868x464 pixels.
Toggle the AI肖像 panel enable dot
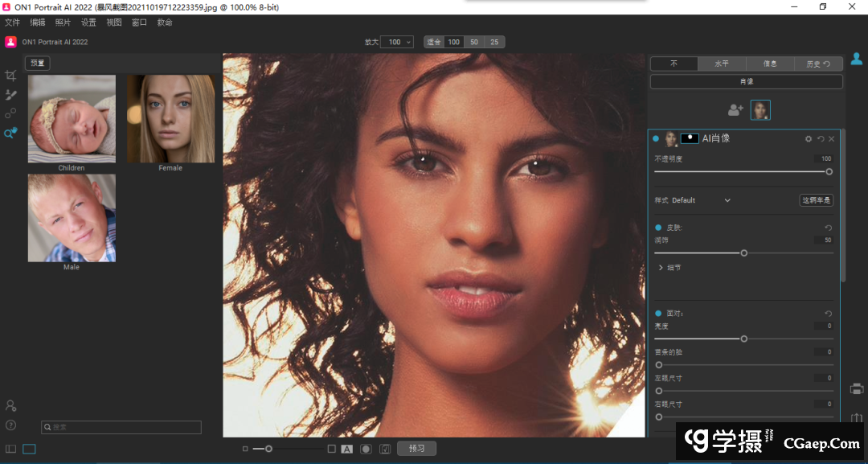656,138
